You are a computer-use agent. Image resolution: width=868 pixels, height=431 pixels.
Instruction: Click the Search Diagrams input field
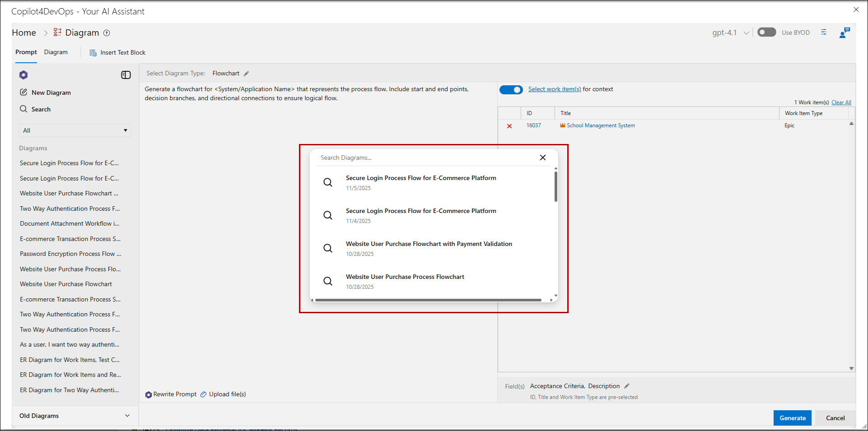click(425, 158)
